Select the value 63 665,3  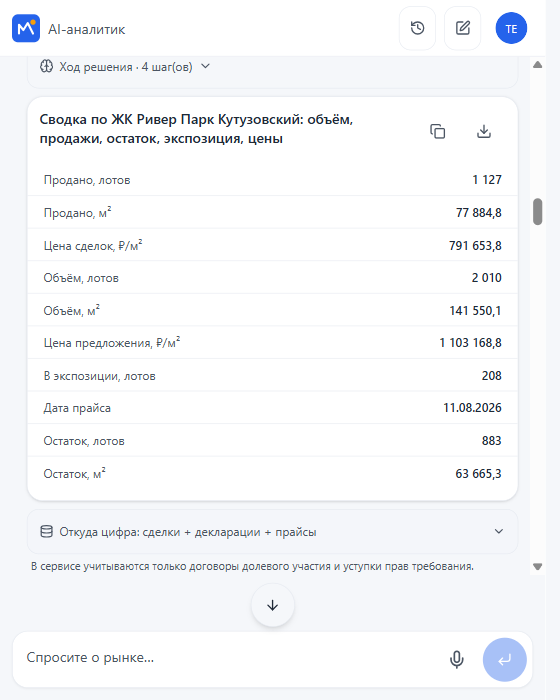pyautogui.click(x=478, y=474)
